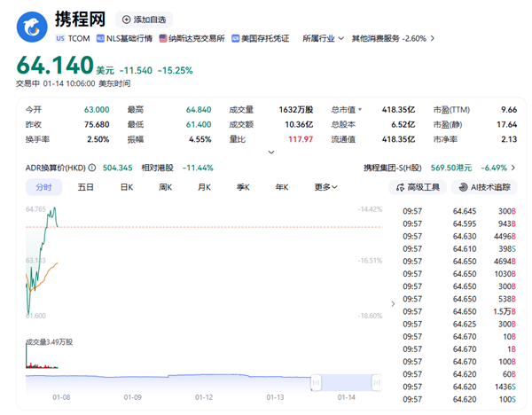Switch to the 五日 chart tab
The width and height of the screenshot is (532, 415).
(x=85, y=187)
